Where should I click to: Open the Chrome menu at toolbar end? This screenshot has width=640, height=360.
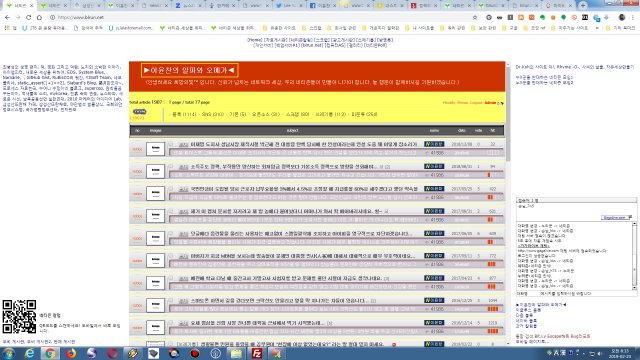pos(633,18)
